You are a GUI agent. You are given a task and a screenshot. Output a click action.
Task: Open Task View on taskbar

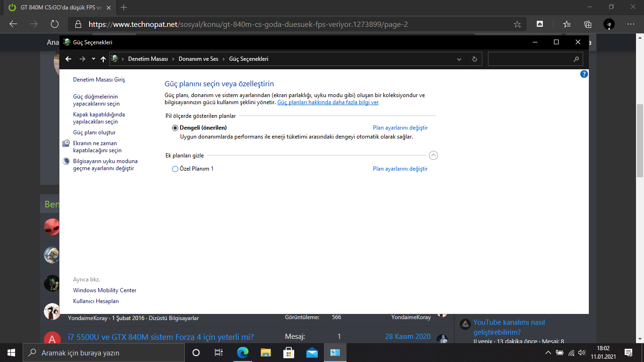(218, 353)
